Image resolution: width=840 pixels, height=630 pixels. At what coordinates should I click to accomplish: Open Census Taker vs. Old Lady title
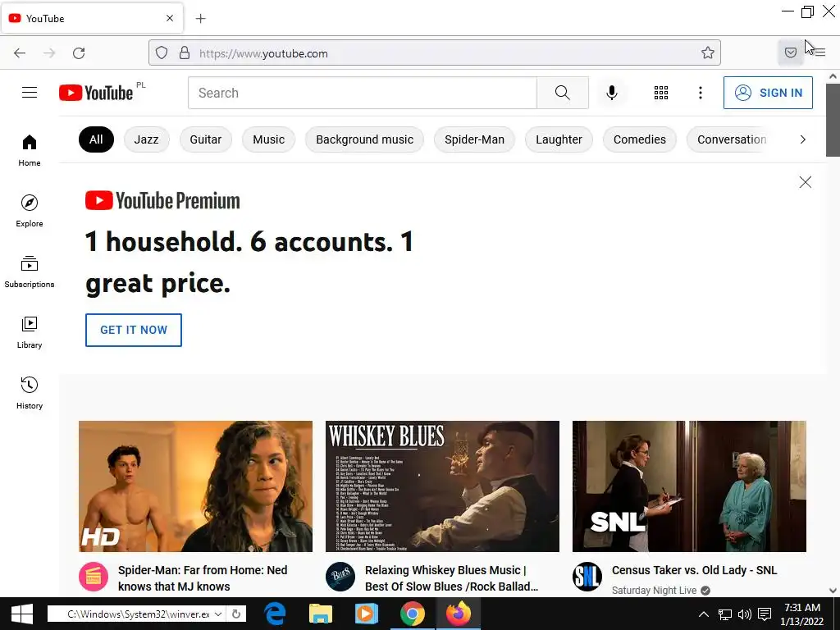pyautogui.click(x=694, y=570)
